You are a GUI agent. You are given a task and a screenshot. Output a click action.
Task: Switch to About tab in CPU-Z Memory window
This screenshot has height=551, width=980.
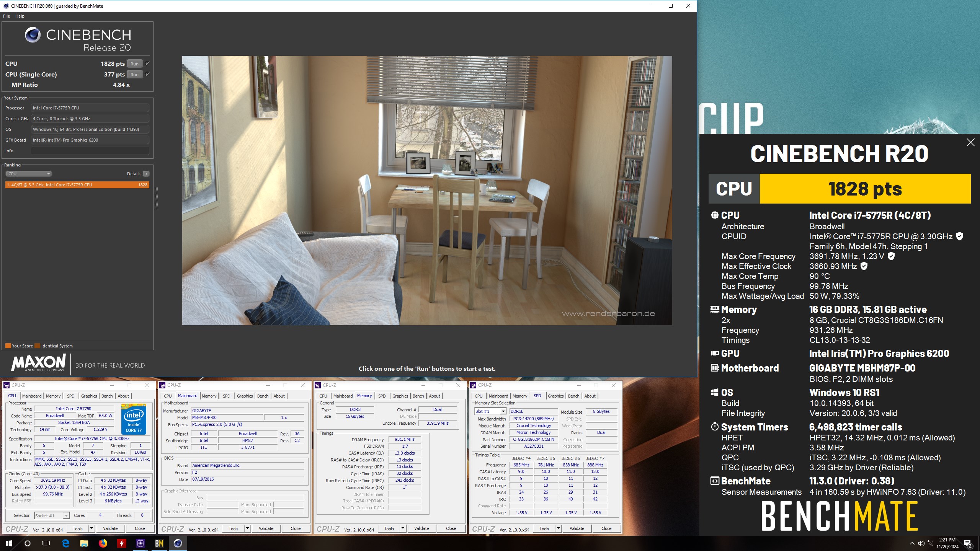pos(434,396)
